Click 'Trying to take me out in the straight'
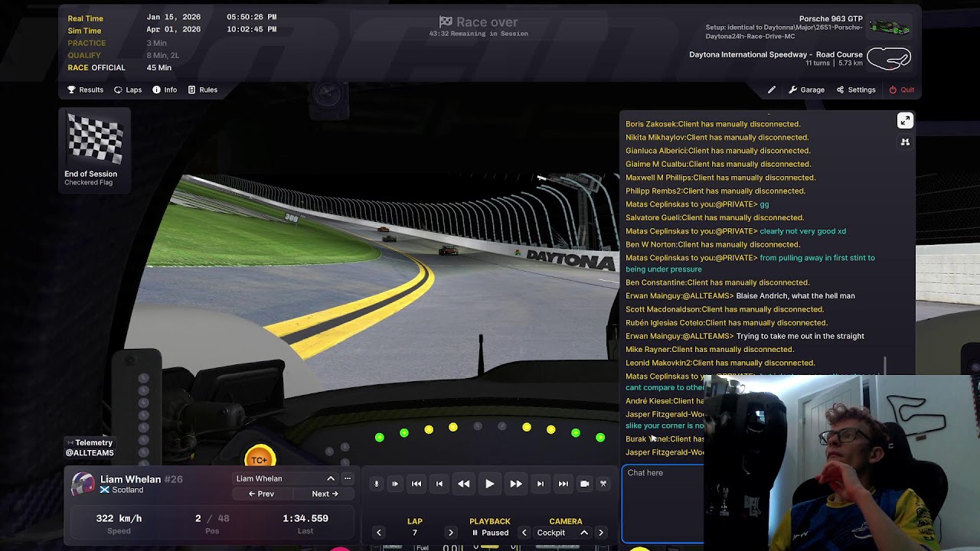Viewport: 980px width, 551px height. coord(799,336)
